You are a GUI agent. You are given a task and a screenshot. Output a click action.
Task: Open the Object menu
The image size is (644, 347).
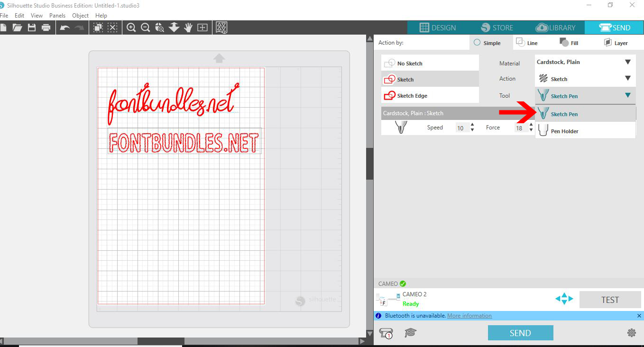[80, 15]
